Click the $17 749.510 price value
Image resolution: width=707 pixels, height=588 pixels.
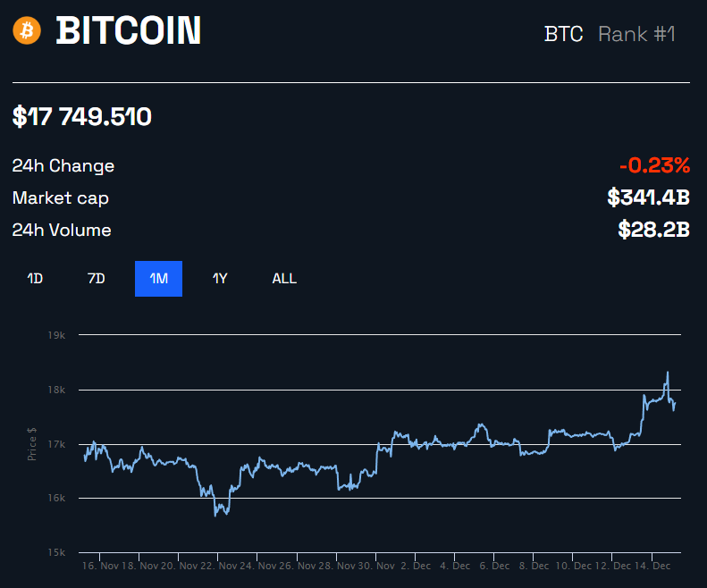tap(81, 116)
